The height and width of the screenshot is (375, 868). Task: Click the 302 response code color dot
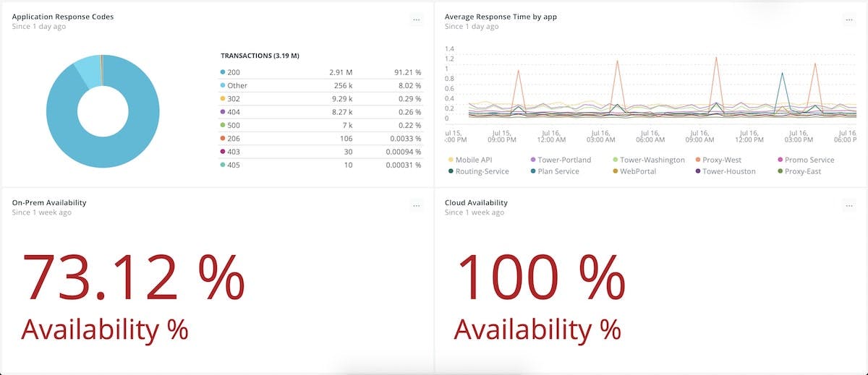pos(223,98)
